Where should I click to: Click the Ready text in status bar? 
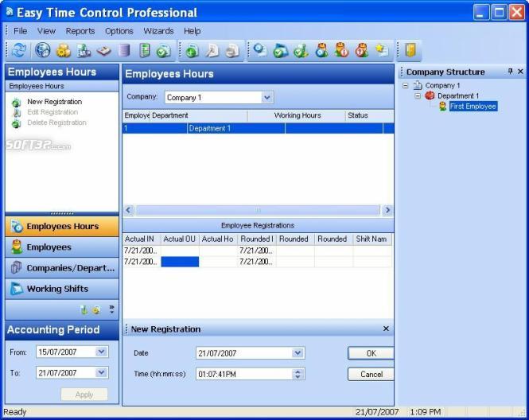(x=15, y=412)
